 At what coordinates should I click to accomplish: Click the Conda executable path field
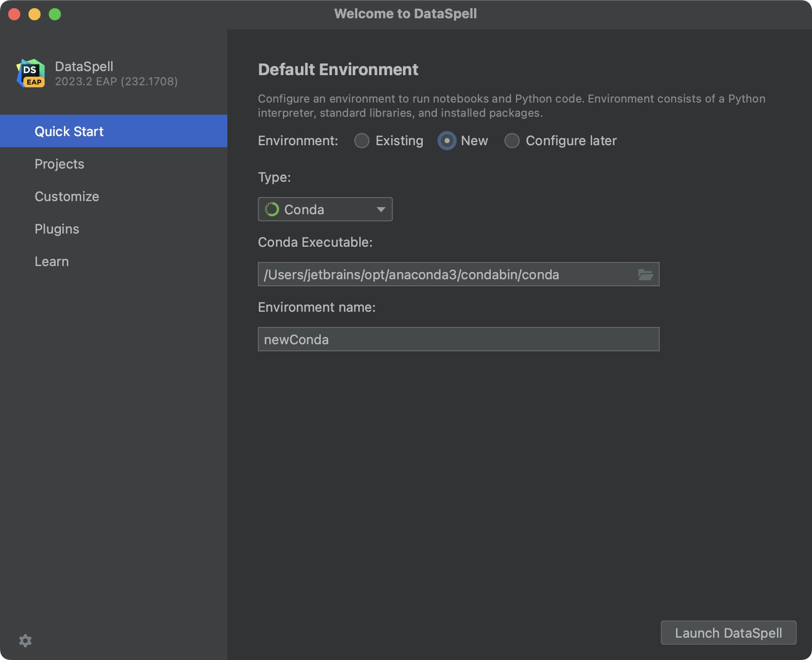447,274
